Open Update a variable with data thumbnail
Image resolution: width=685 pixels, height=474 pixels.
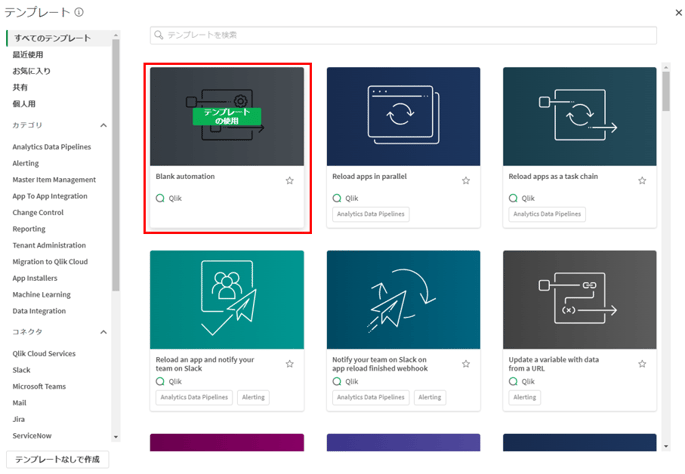[x=579, y=299]
